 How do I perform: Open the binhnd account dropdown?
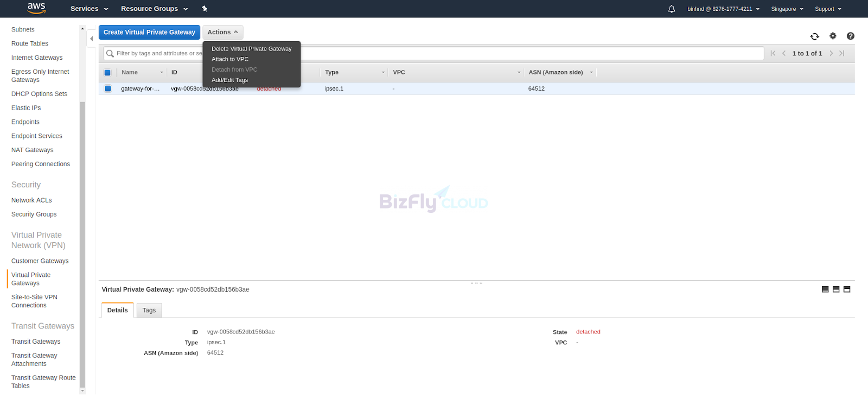pos(723,9)
